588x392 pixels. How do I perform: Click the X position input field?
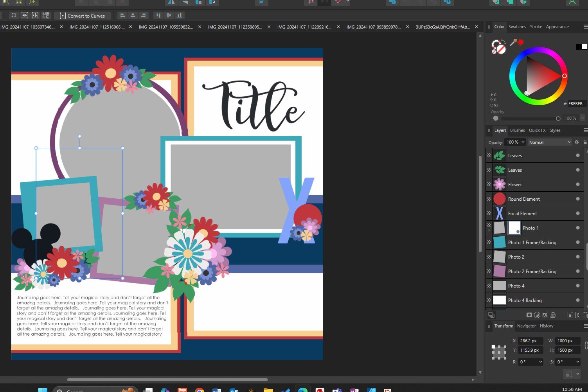click(530, 341)
